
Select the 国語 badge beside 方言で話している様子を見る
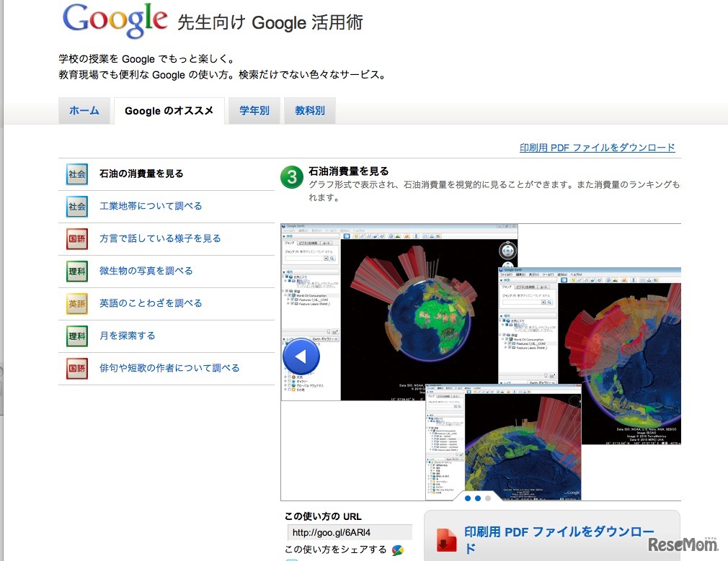[x=76, y=238]
